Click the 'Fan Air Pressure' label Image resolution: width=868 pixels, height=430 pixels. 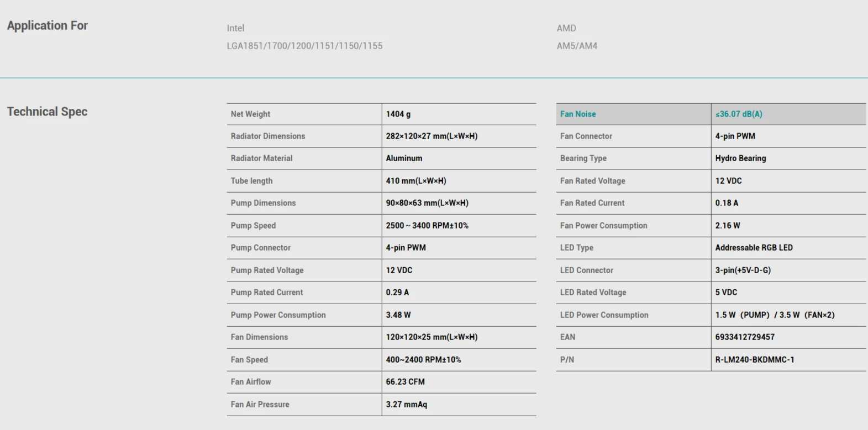(260, 405)
